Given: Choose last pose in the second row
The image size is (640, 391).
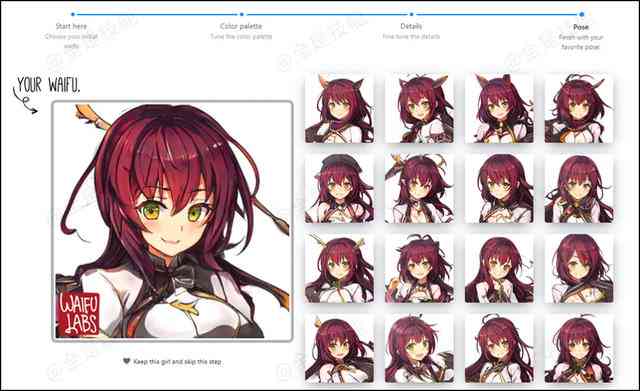Looking at the screenshot, I should [579, 188].
